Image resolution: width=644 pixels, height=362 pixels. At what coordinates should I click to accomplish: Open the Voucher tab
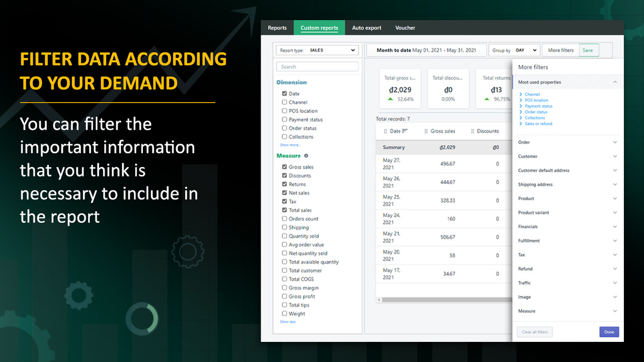point(405,28)
